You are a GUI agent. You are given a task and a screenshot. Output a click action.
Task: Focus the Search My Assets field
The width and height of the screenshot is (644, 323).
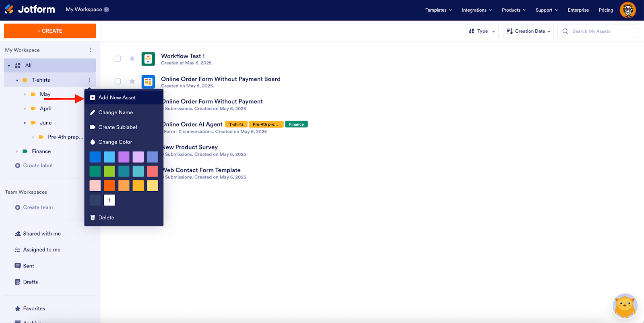click(598, 31)
